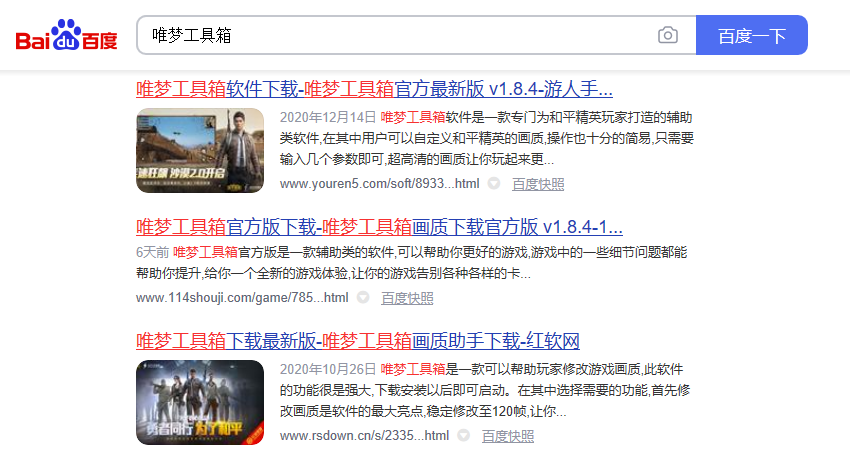Expand dropdown arrow beside 114shouji.com URL
The width and height of the screenshot is (850, 459).
coord(363,298)
